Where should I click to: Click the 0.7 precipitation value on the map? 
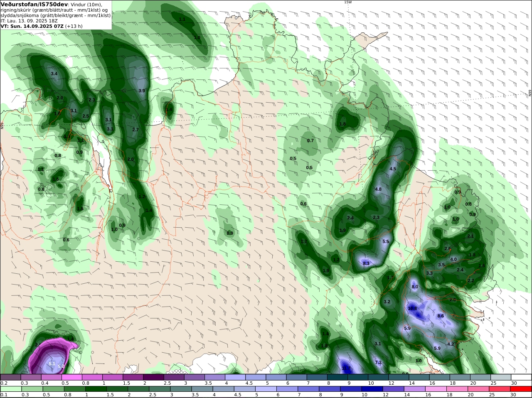310,140
